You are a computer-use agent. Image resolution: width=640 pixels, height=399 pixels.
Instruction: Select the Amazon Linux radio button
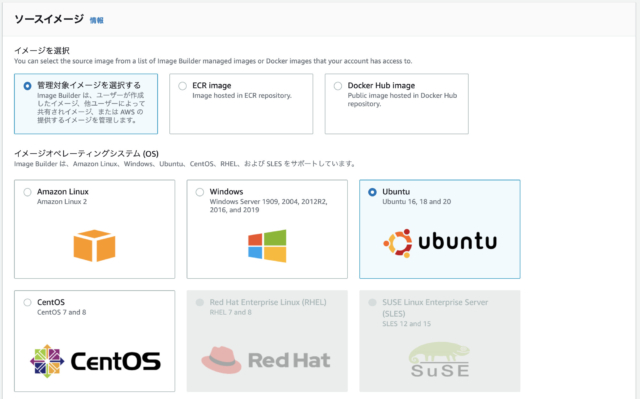coord(27,192)
